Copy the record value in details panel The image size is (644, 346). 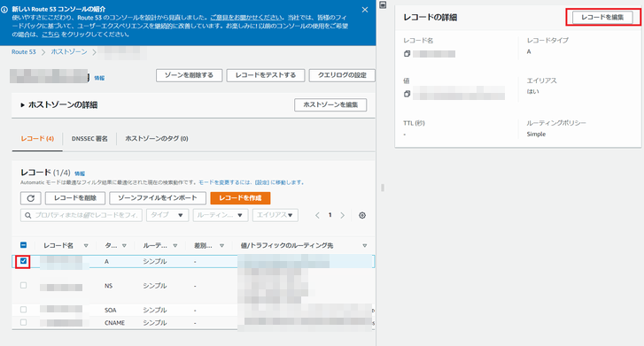point(407,94)
